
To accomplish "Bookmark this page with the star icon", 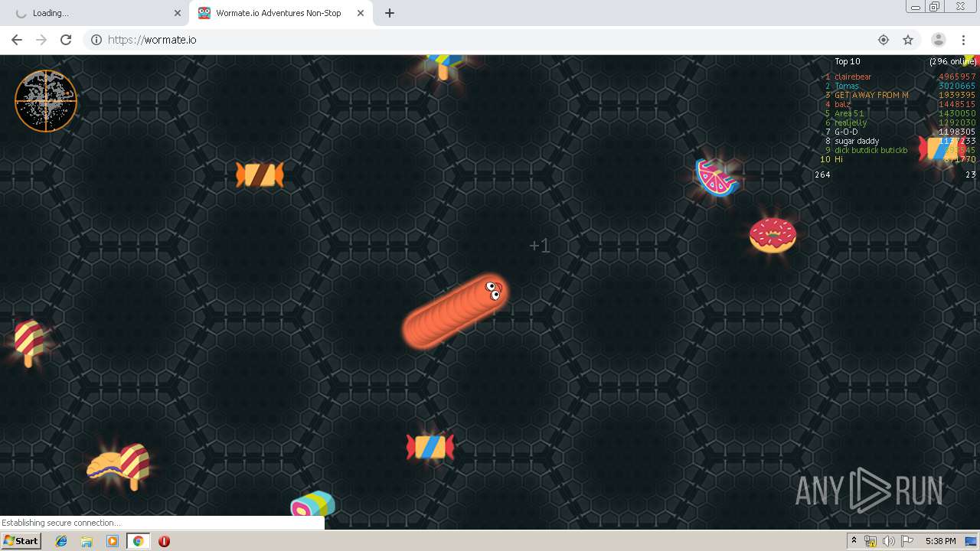I will tap(908, 40).
